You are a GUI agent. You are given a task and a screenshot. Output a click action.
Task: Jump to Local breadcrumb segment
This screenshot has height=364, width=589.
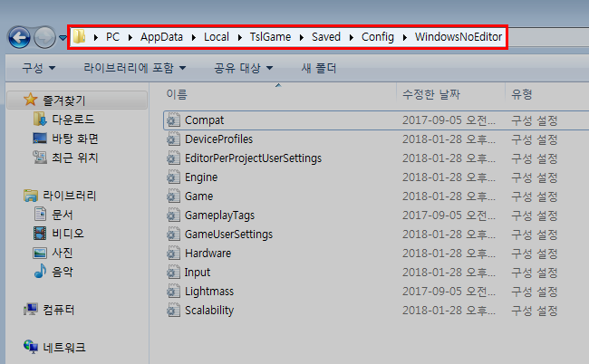pos(217,37)
